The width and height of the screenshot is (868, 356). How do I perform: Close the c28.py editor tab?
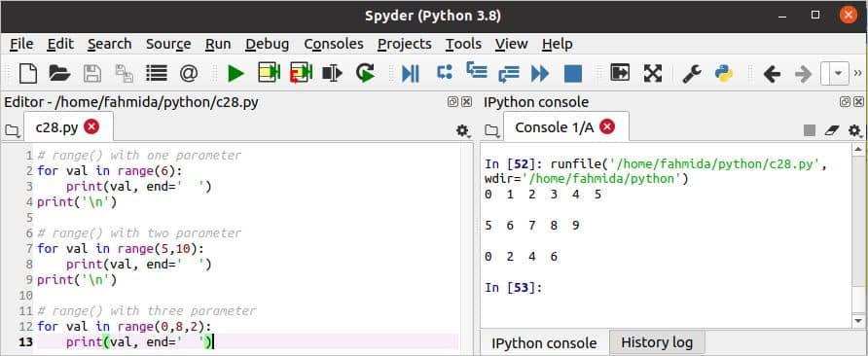91,126
